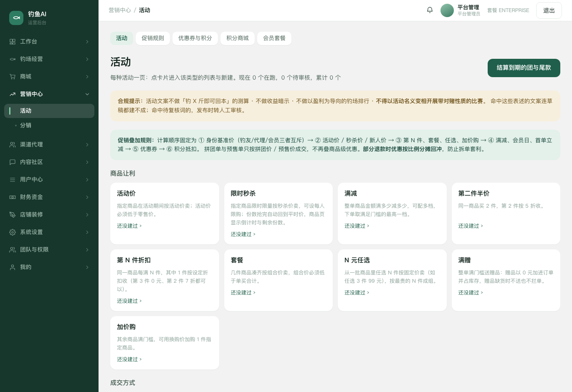Expand the 系统设置 chevron

pos(87,232)
